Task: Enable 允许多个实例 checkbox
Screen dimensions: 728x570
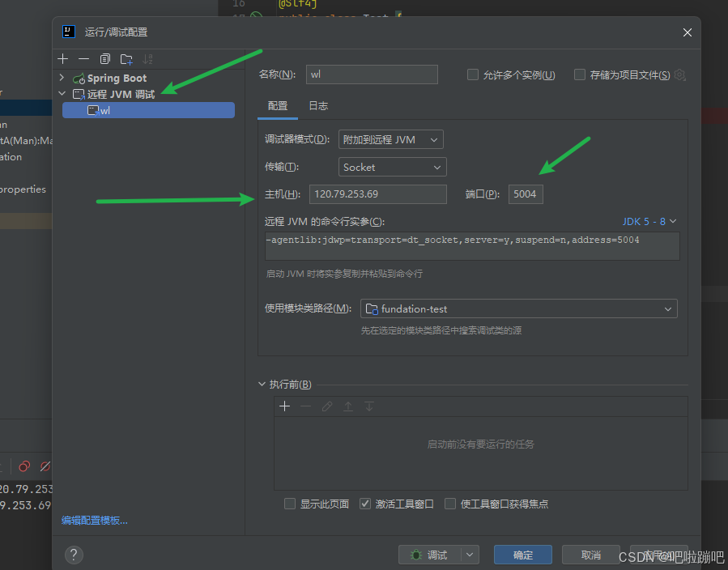Action: pos(473,74)
